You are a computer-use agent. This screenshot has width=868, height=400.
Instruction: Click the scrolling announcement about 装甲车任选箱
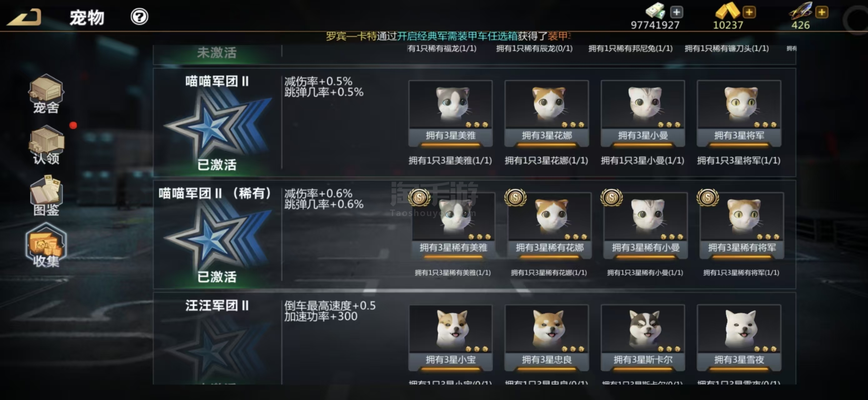pos(448,36)
